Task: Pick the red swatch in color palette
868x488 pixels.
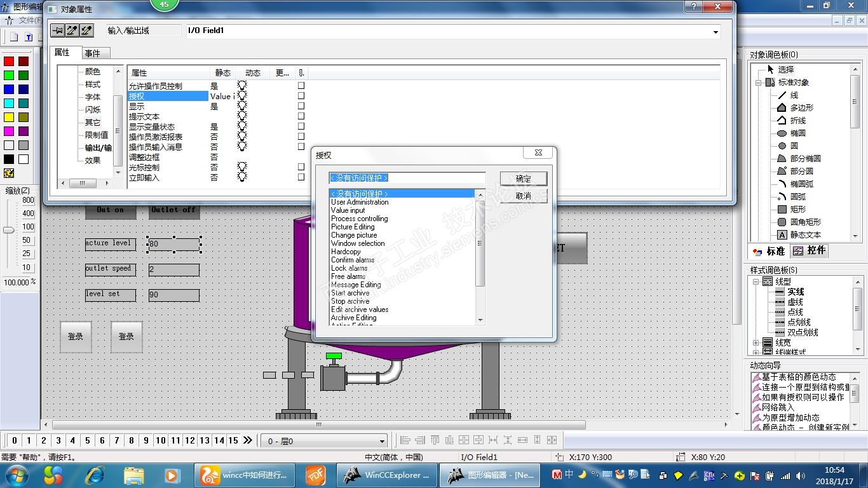Action: 9,62
